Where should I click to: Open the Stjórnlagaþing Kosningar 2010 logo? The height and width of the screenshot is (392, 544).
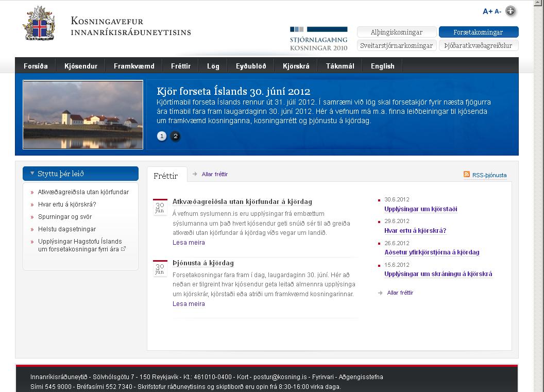pyautogui.click(x=318, y=39)
